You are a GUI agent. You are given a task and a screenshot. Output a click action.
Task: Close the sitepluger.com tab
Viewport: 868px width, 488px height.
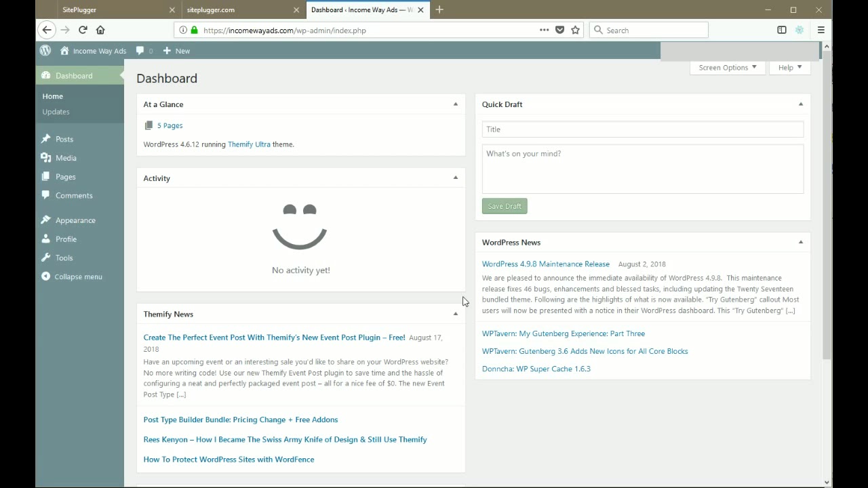[x=296, y=10]
